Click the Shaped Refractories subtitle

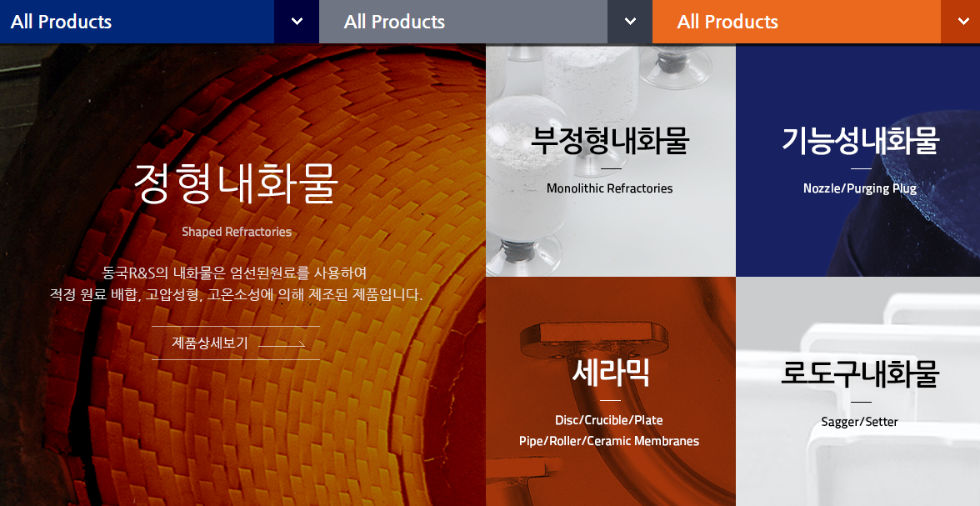click(x=237, y=232)
